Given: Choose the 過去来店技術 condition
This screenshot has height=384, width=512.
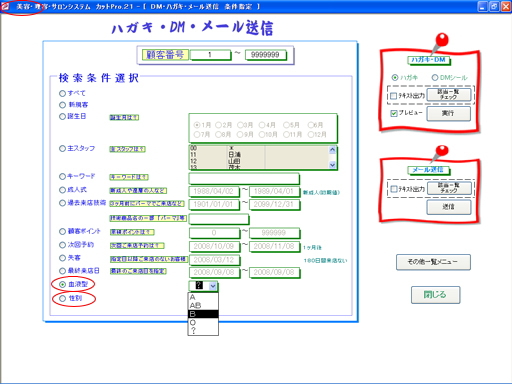Looking at the screenshot, I should 62,203.
